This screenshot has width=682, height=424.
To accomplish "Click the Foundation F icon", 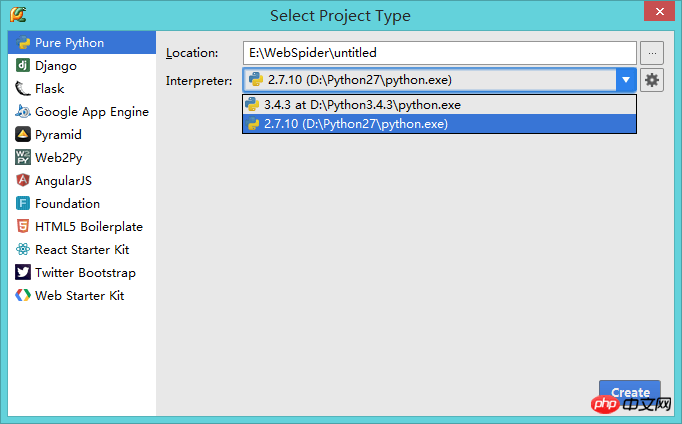I will click(23, 203).
